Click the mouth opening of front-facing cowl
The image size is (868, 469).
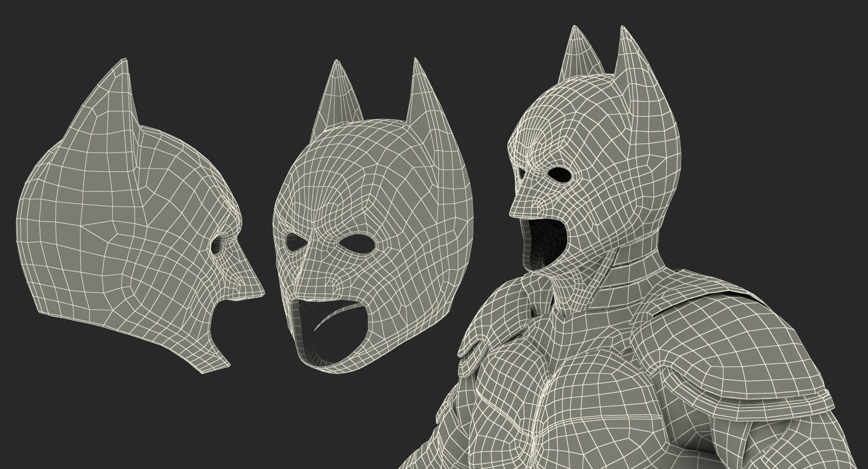(333, 334)
